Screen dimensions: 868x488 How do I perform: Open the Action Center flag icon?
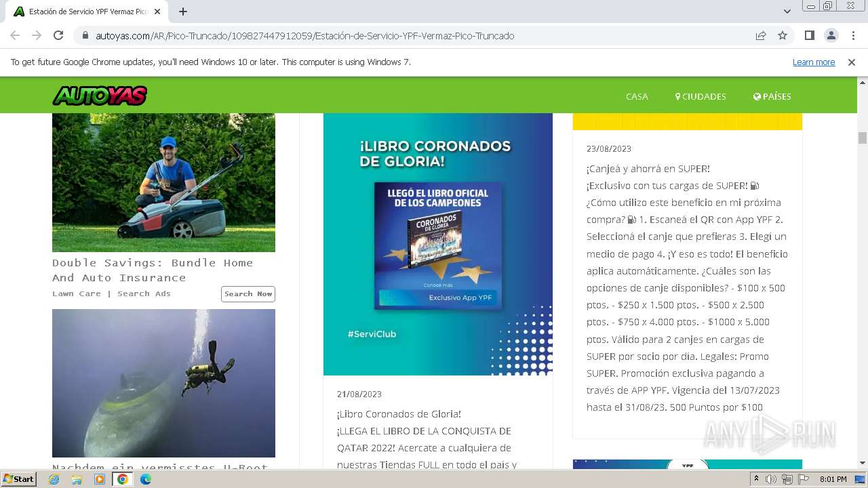[804, 479]
